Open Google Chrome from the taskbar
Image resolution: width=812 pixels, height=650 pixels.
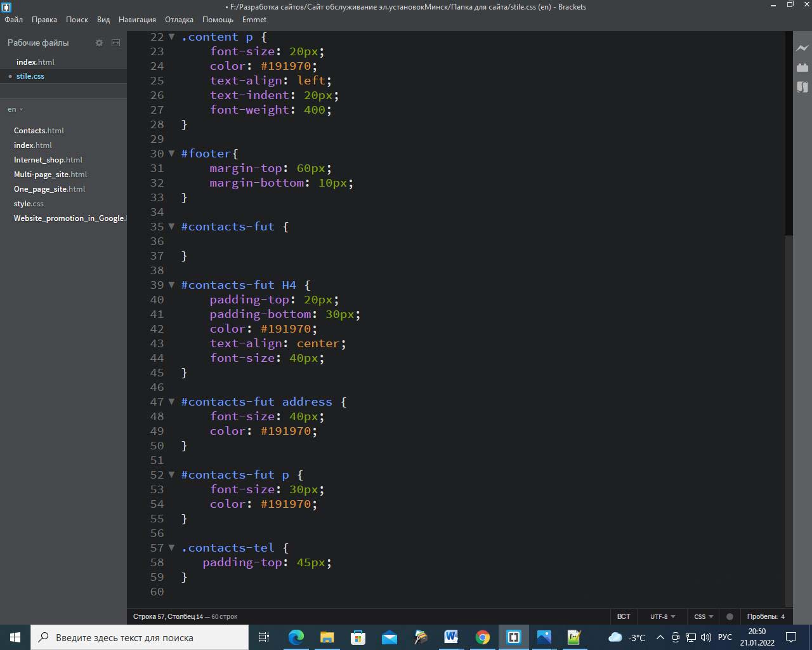pyautogui.click(x=483, y=637)
